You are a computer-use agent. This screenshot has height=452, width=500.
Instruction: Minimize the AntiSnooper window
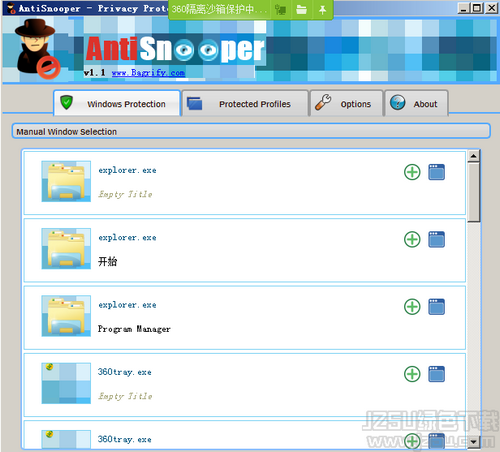(x=464, y=8)
